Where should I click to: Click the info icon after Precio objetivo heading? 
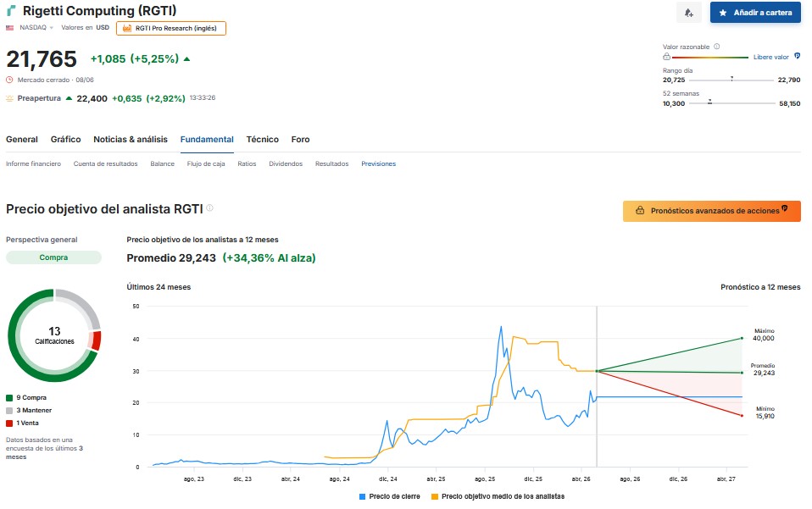[209, 208]
